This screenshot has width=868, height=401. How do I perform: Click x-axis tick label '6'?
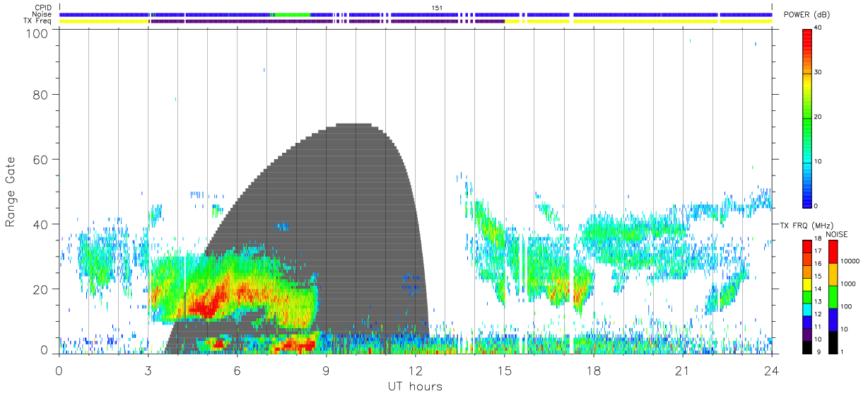tap(237, 370)
